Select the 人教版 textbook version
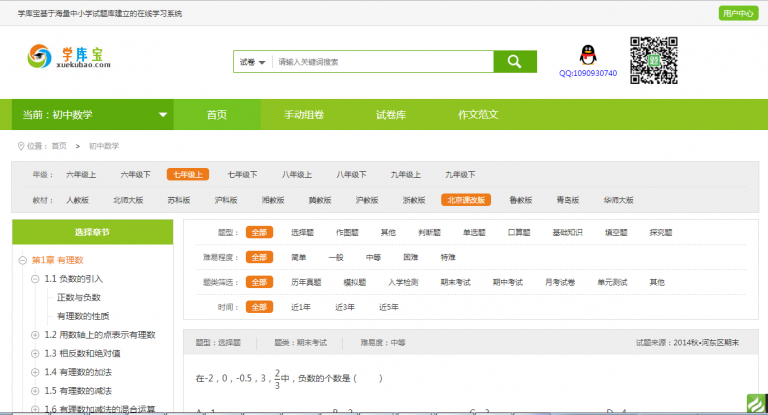The height and width of the screenshot is (415, 768). (x=76, y=200)
